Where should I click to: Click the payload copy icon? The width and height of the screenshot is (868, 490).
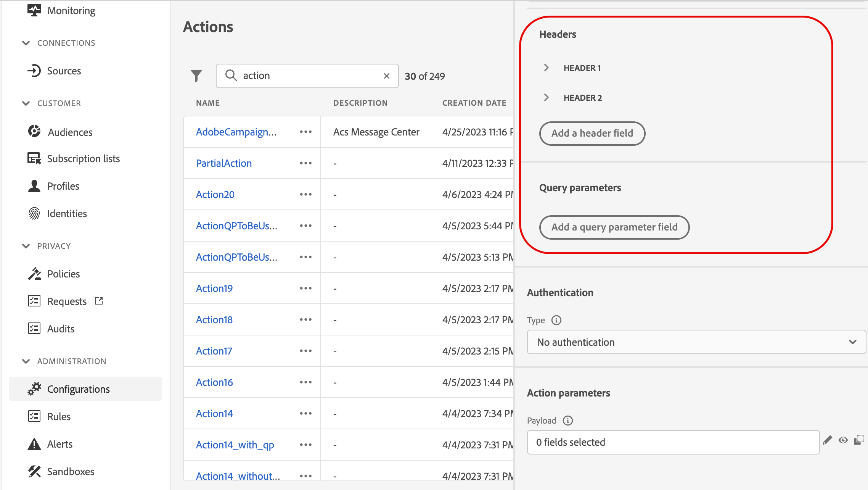point(858,440)
